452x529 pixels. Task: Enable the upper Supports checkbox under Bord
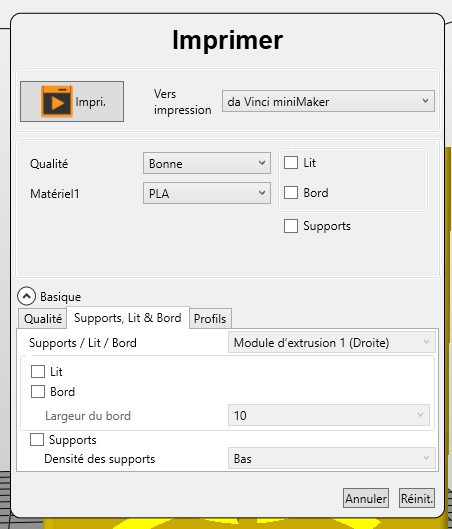[x=291, y=226]
